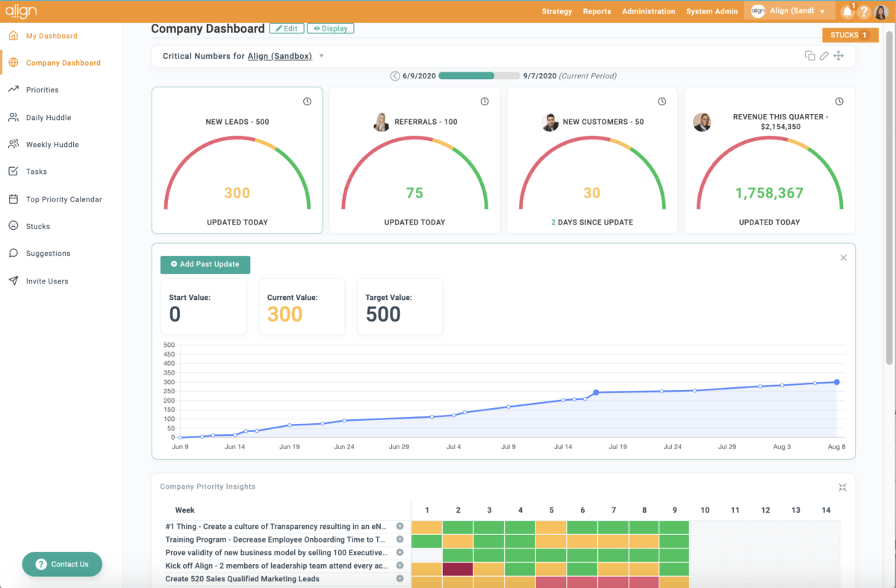Close the New Leads detail panel with X

[x=843, y=257]
